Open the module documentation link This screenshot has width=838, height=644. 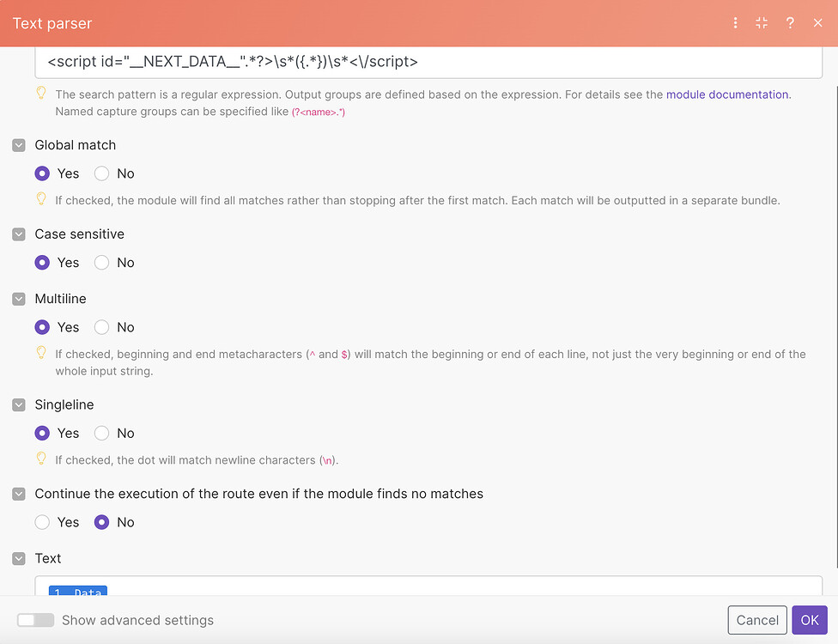pyautogui.click(x=727, y=94)
